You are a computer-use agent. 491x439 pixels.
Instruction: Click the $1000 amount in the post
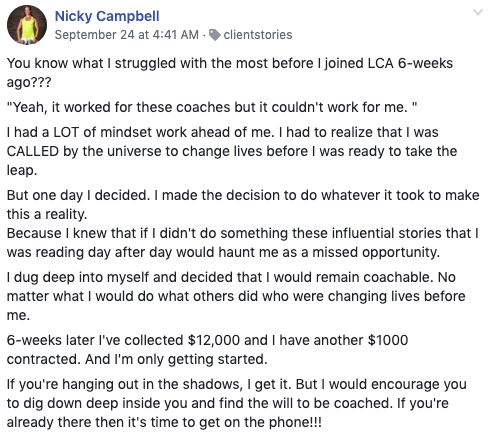click(388, 340)
